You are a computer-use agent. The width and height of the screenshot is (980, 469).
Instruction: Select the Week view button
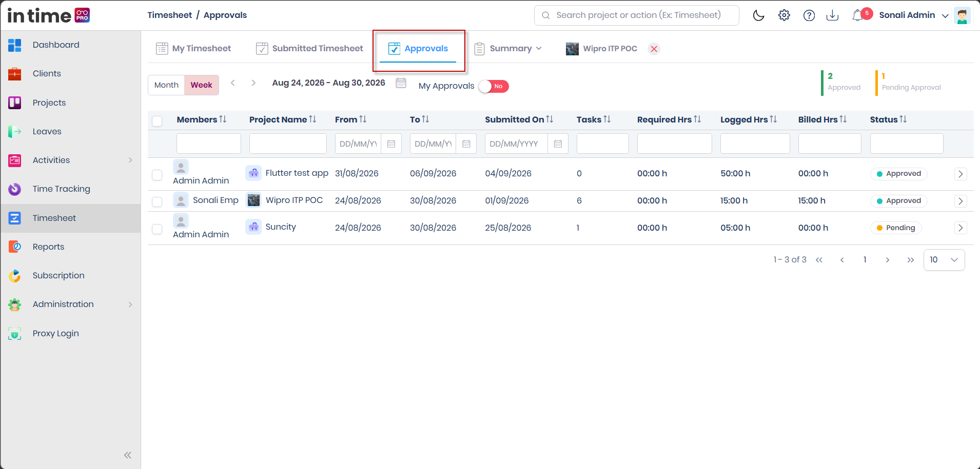coord(201,85)
